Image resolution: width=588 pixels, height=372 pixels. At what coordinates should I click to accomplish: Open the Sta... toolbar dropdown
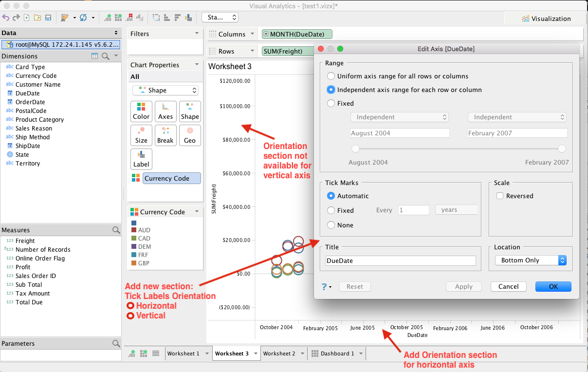(x=220, y=17)
